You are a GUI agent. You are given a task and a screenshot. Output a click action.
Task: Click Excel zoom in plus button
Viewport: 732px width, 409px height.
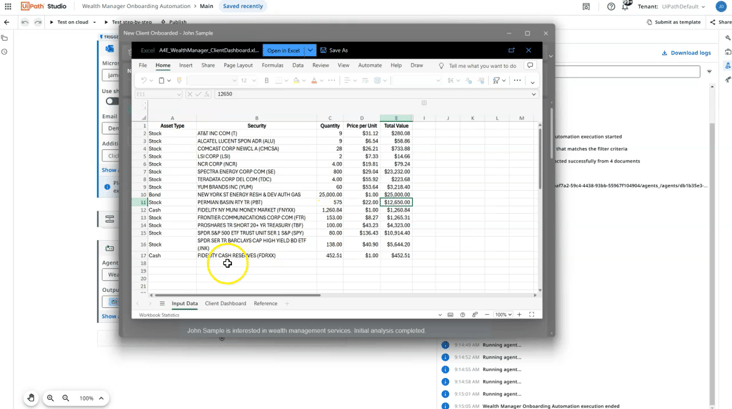pyautogui.click(x=519, y=315)
